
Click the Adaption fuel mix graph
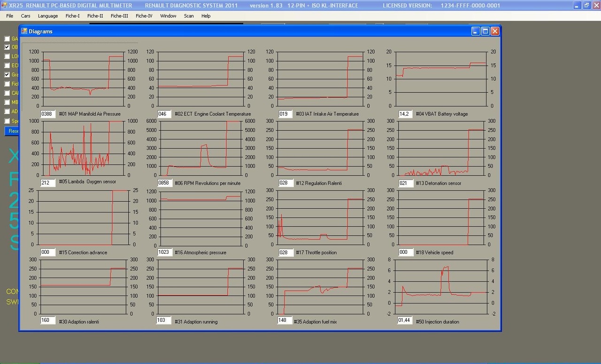click(x=321, y=286)
